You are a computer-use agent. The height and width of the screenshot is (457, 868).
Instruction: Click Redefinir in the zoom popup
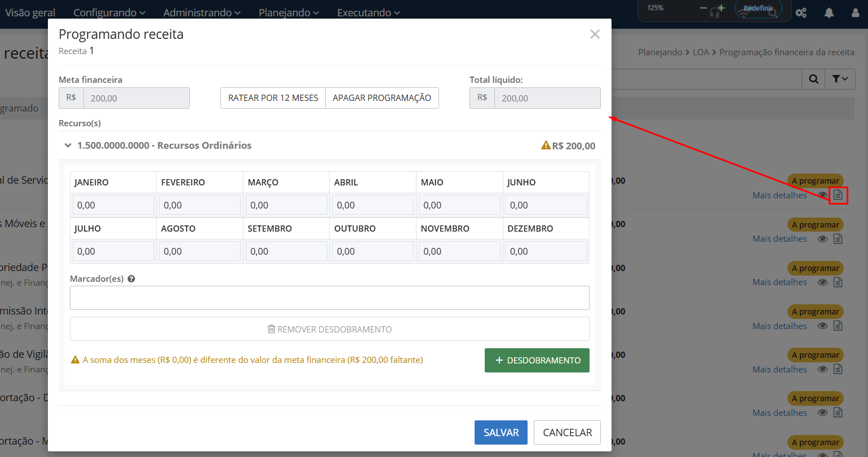click(758, 8)
